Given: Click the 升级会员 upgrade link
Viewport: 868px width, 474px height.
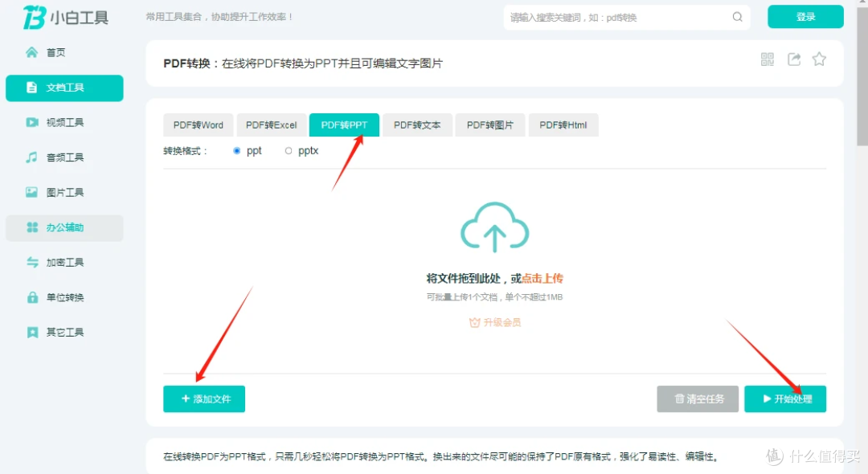Looking at the screenshot, I should coord(495,322).
